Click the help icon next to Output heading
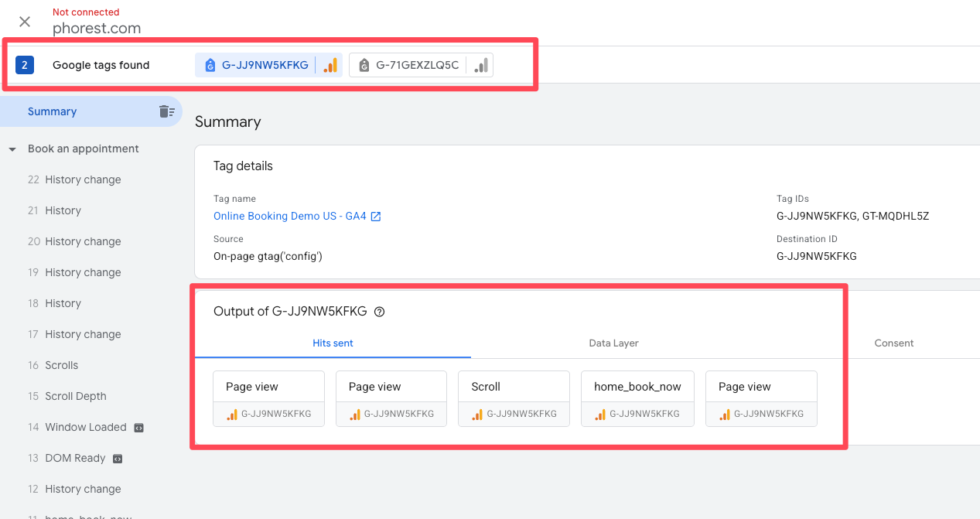The width and height of the screenshot is (980, 519). (379, 312)
